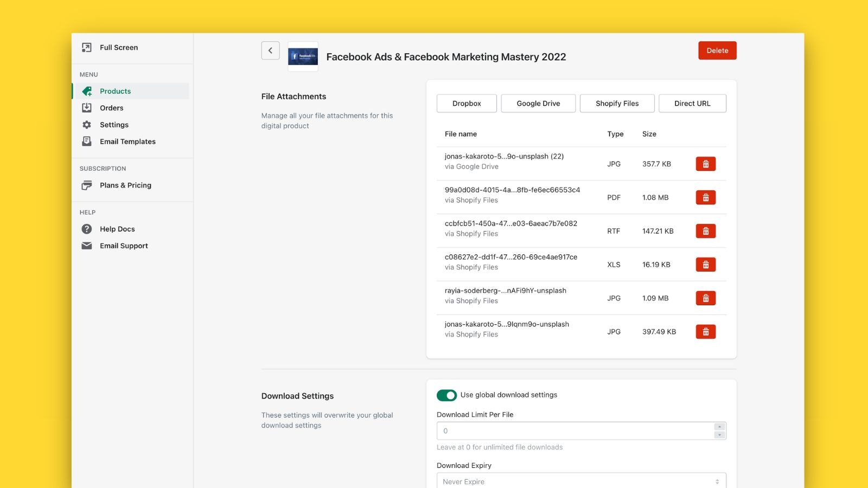868x488 pixels.
Task: Open the Download Expiry dropdown
Action: [581, 481]
